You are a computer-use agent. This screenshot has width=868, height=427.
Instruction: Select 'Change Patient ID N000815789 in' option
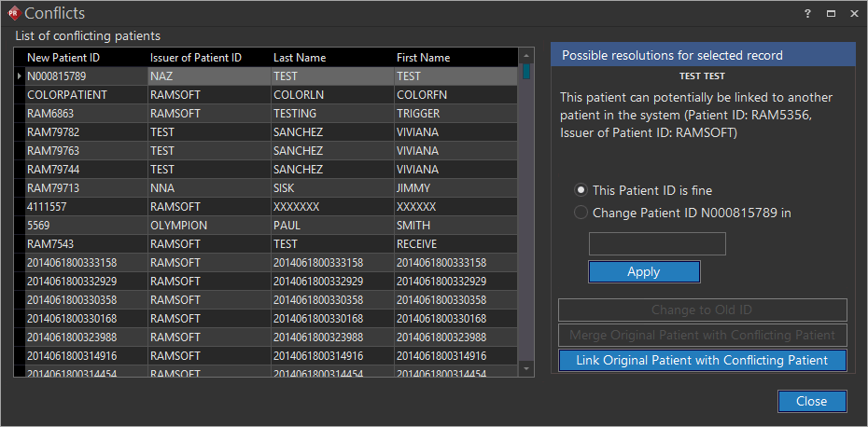(x=581, y=213)
